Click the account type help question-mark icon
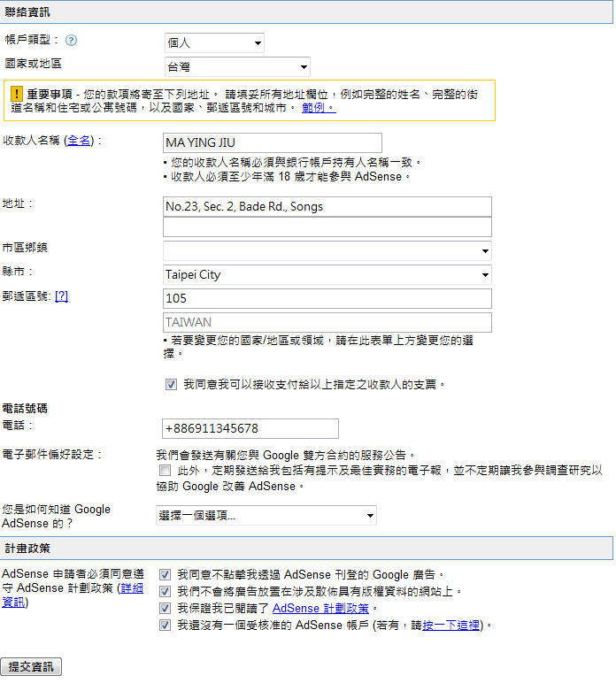616x691 pixels. 71,41
